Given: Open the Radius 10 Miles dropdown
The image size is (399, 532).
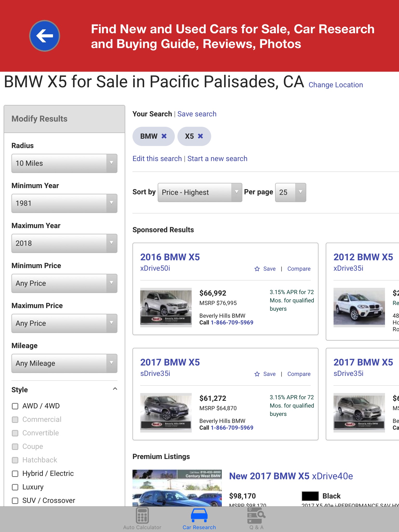Looking at the screenshot, I should [x=64, y=163].
